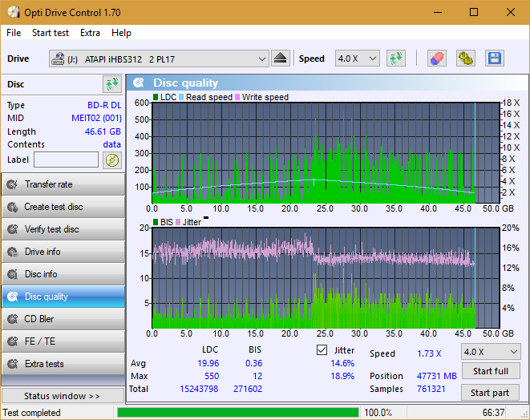
Task: Uncheck the Jitter checkbox
Action: click(322, 349)
